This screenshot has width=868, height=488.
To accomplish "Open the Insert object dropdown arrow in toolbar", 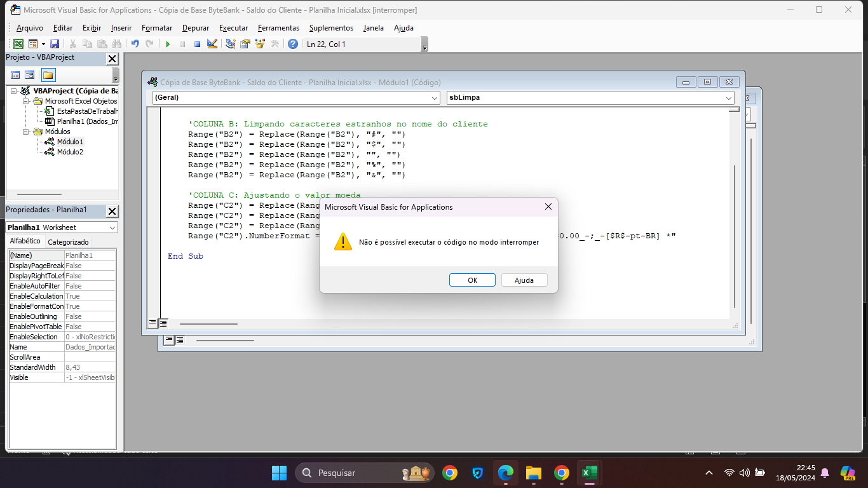I will [x=43, y=44].
